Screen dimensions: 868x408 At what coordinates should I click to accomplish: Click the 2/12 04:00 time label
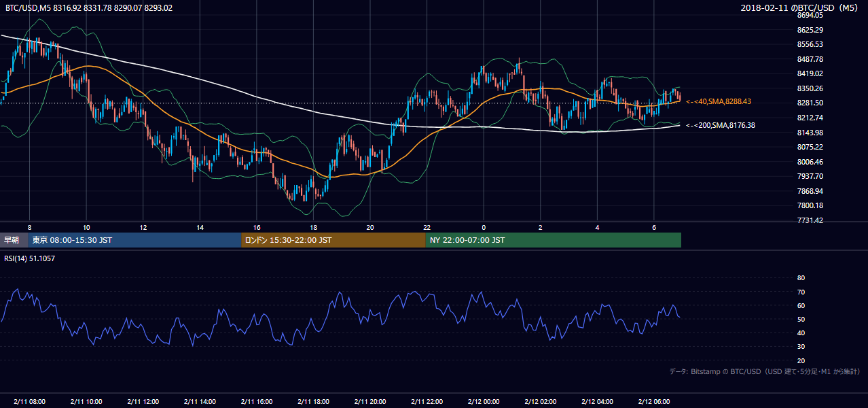tap(597, 401)
